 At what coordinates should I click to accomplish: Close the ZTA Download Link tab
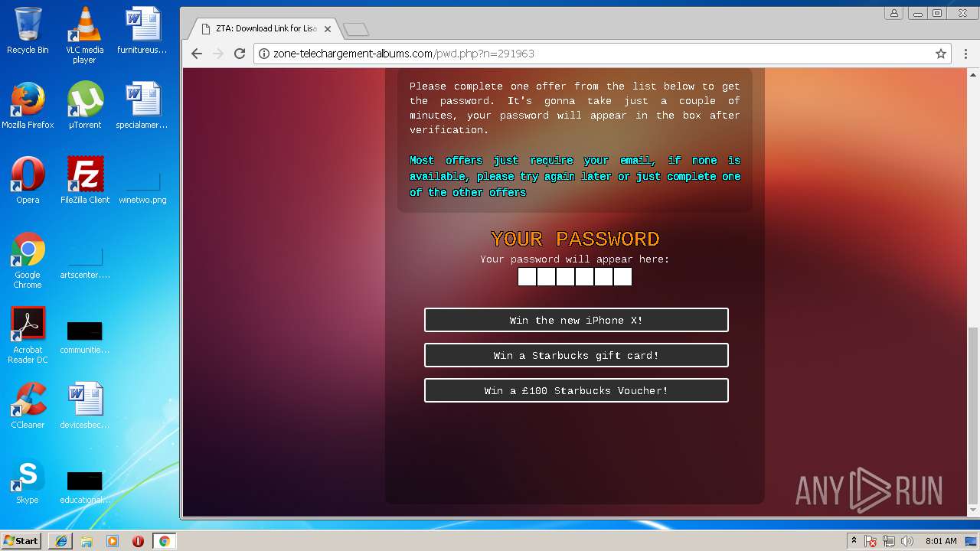pos(328,29)
